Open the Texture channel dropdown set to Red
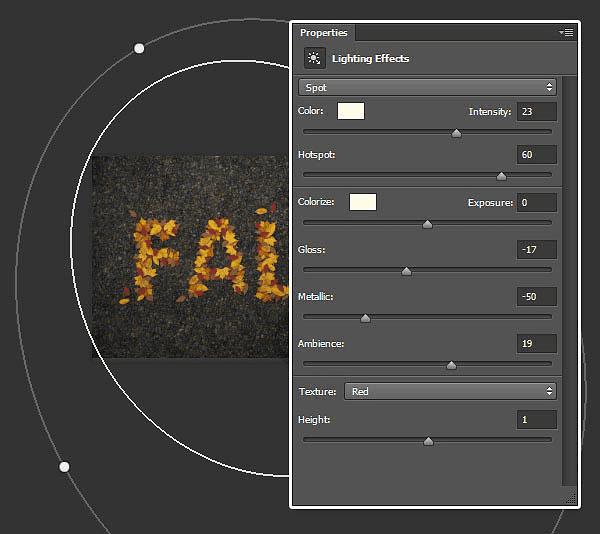The image size is (600, 534). click(x=450, y=391)
